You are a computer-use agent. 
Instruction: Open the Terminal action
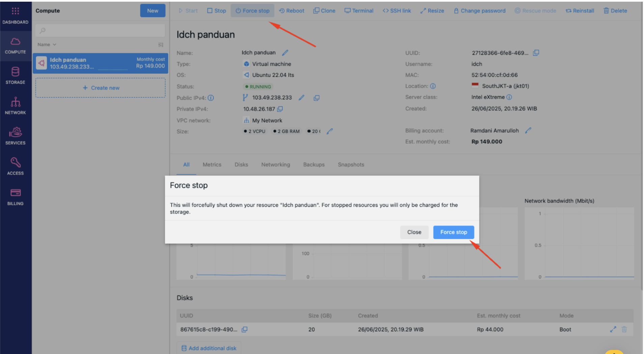coord(359,11)
